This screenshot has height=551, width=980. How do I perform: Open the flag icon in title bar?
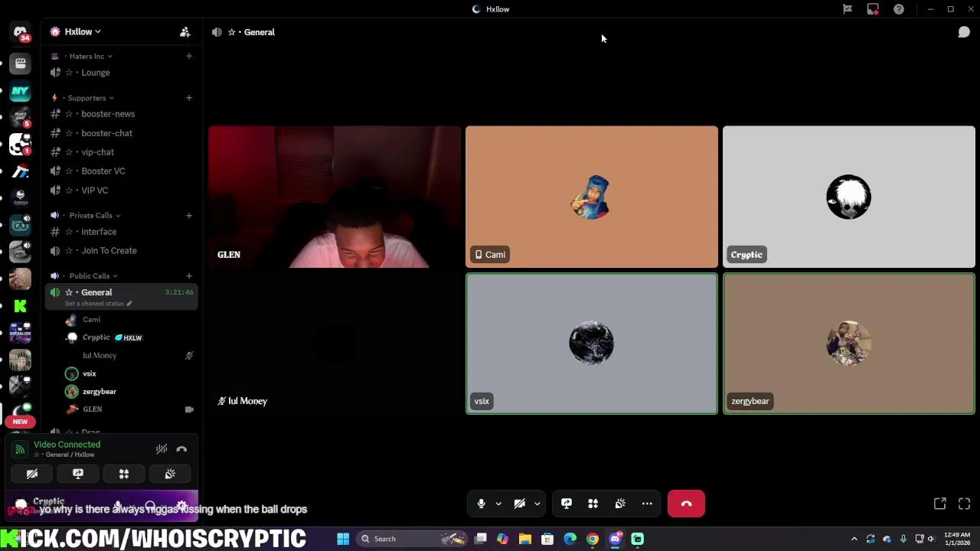[x=848, y=9]
